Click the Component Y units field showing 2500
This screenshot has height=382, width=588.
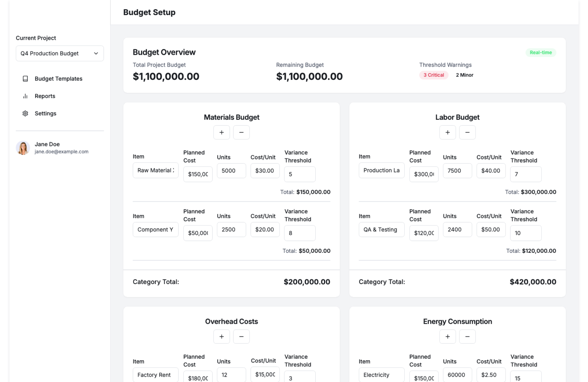(x=231, y=230)
